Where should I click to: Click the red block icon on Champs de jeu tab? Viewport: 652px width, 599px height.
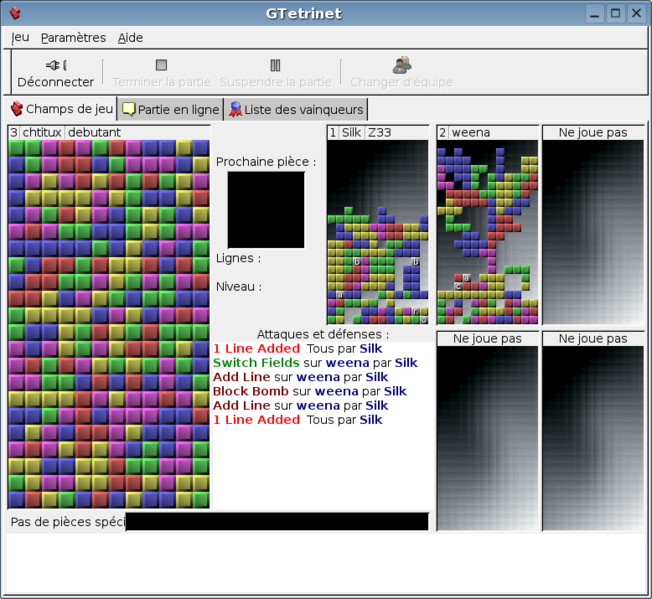[x=17, y=109]
